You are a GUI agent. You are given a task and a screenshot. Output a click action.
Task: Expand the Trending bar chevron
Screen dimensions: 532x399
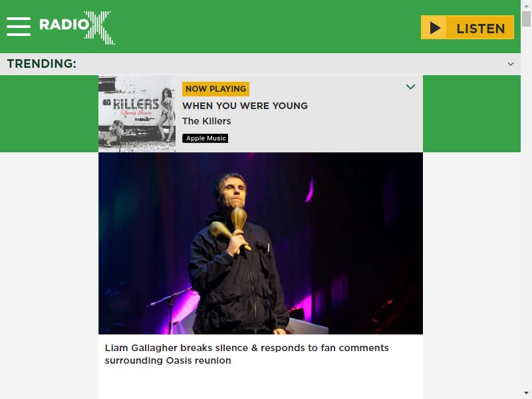[x=510, y=64]
